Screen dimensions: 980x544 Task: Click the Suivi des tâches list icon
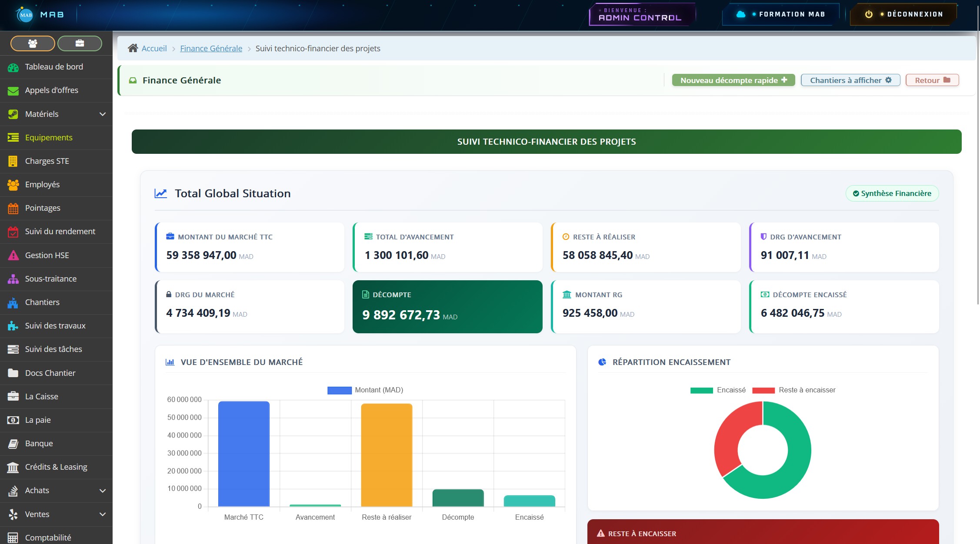point(13,349)
